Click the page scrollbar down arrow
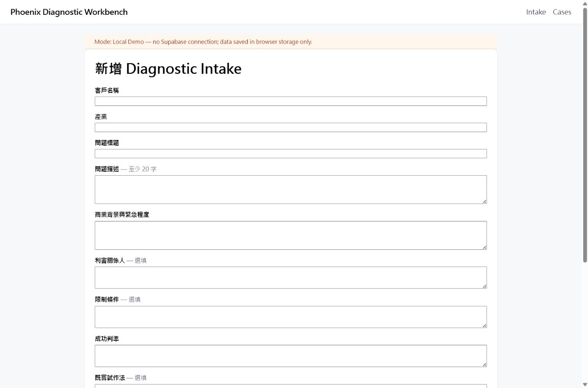 pos(585,384)
